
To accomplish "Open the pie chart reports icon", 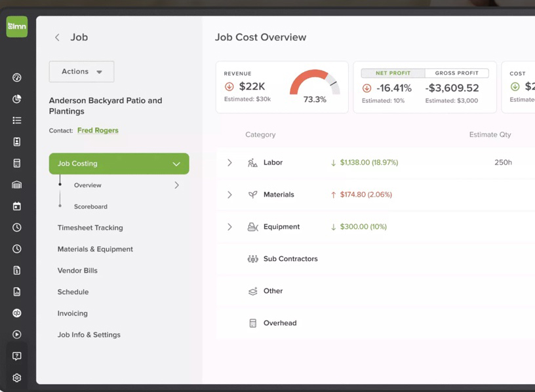I will pyautogui.click(x=17, y=99).
